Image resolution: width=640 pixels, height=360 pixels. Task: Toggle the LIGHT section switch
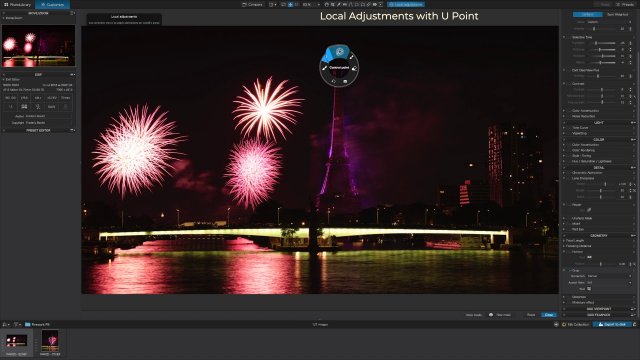click(x=633, y=122)
